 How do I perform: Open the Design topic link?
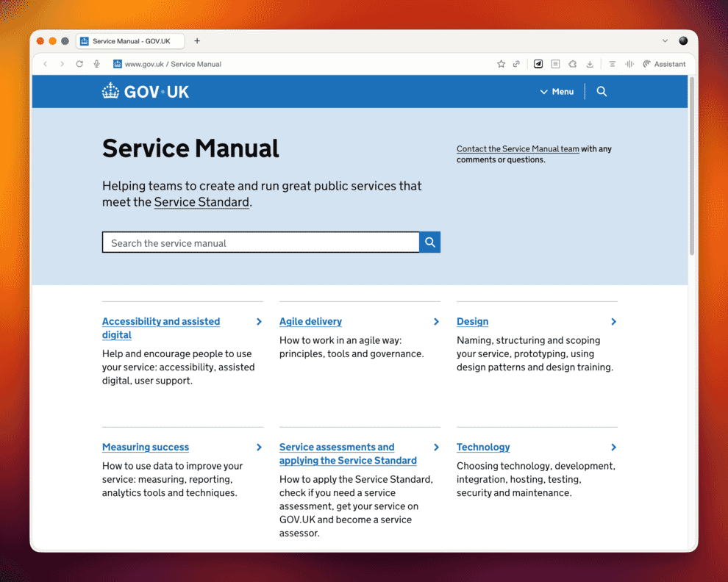[472, 322]
